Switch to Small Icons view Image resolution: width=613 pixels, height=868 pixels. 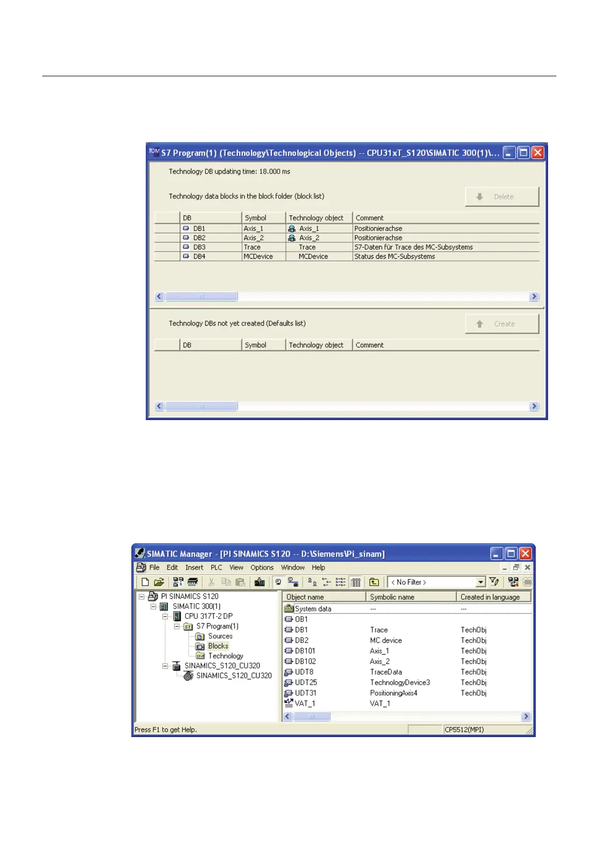pyautogui.click(x=327, y=582)
